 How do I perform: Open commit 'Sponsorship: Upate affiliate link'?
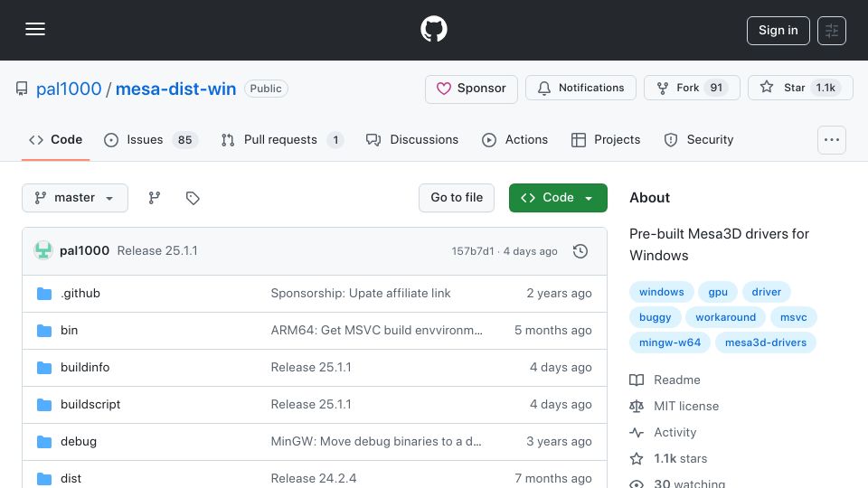[361, 293]
